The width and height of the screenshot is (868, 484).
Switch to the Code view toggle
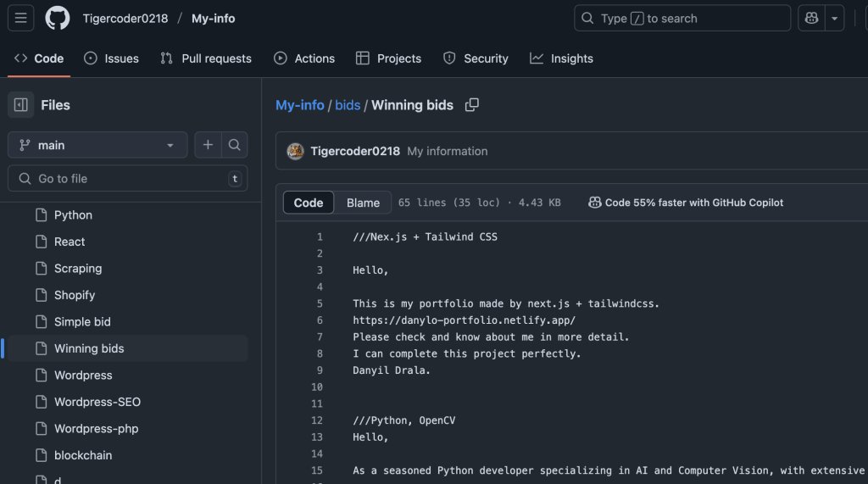coord(309,203)
